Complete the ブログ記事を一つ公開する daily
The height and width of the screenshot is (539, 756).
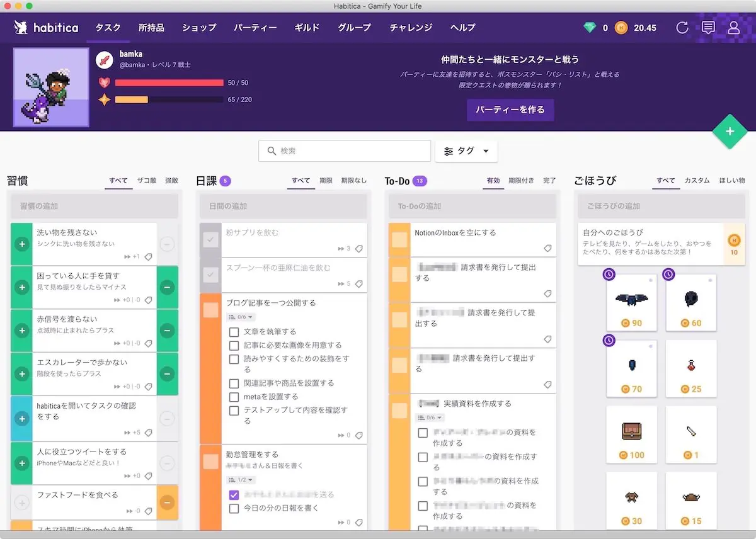(210, 310)
